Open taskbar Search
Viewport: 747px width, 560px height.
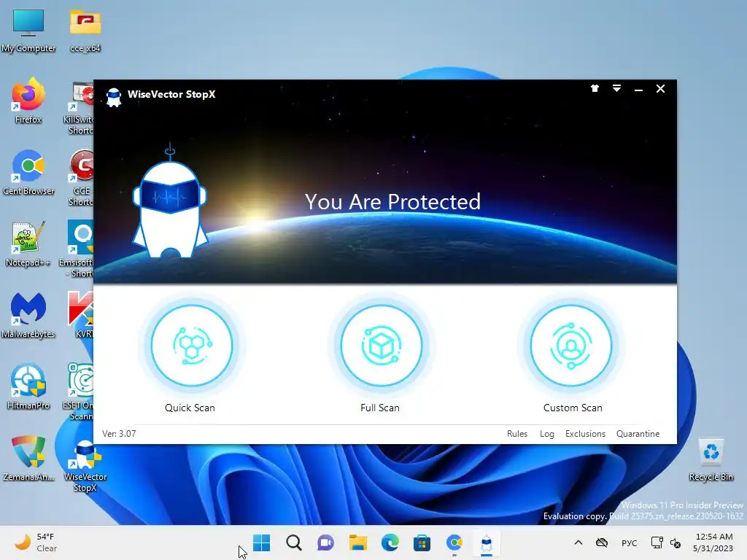click(294, 542)
